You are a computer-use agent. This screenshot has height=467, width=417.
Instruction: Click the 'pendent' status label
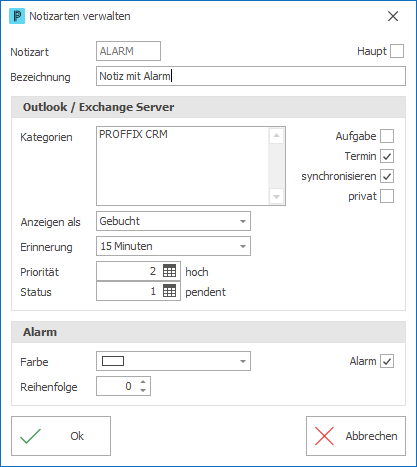[206, 292]
